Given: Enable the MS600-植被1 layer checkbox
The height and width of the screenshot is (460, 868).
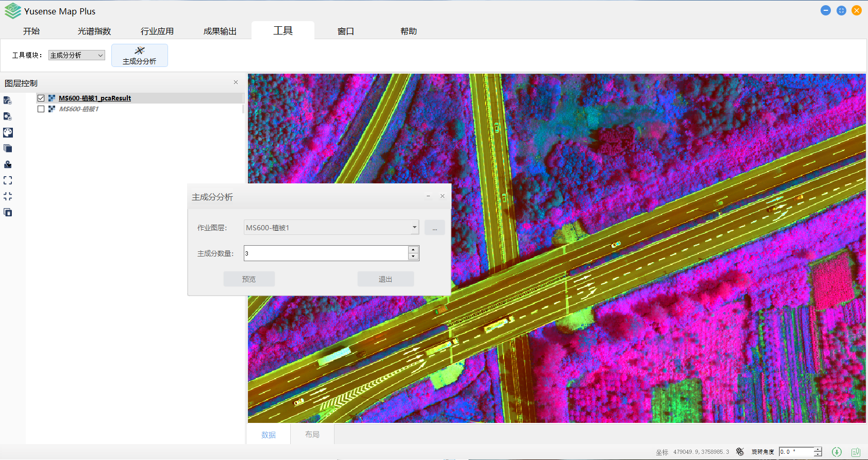Looking at the screenshot, I should (x=41, y=109).
